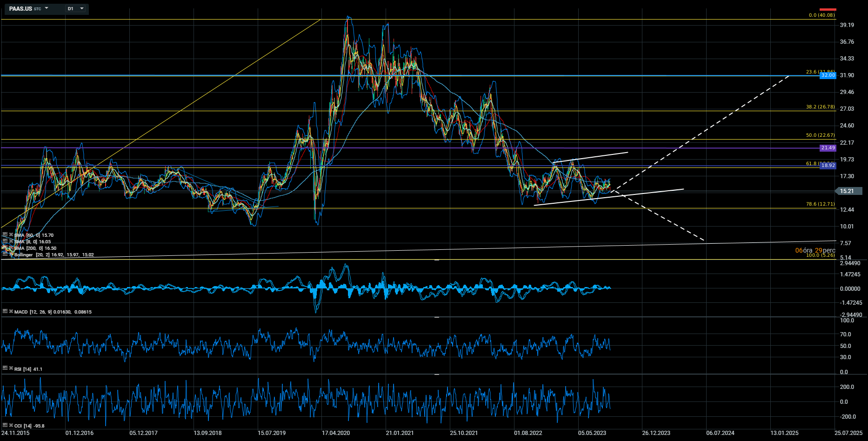Open the SMA 8 indicator settings icon
This screenshot has width=868, height=441.
[5, 241]
